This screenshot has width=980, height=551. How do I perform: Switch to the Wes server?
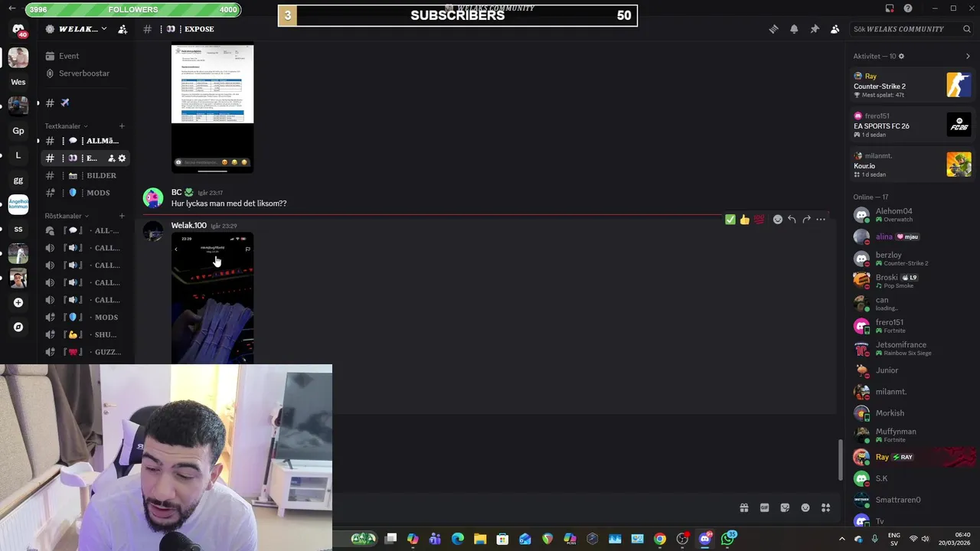click(x=18, y=82)
